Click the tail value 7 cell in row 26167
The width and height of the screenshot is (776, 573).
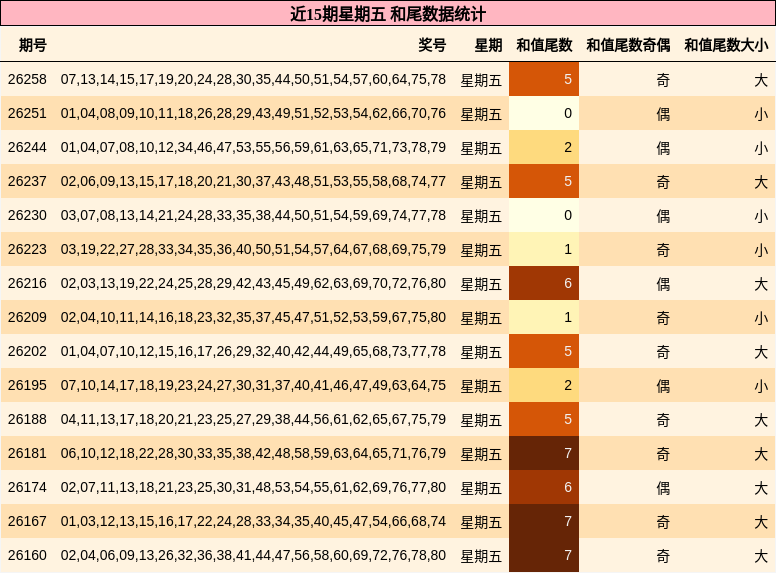click(544, 521)
